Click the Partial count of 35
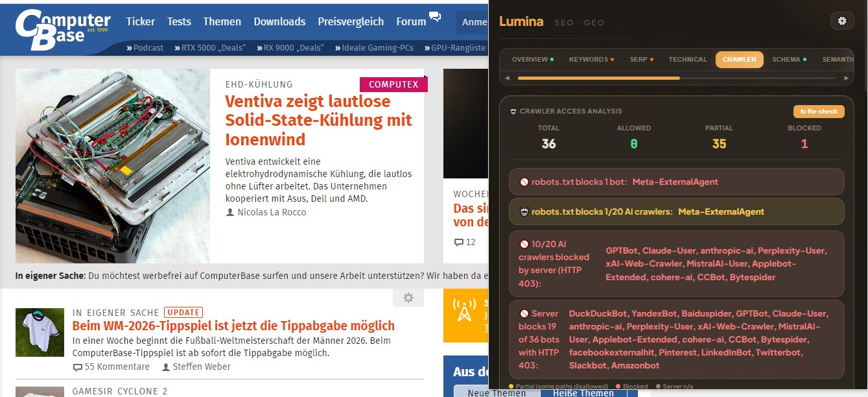The width and height of the screenshot is (868, 397). click(x=720, y=144)
